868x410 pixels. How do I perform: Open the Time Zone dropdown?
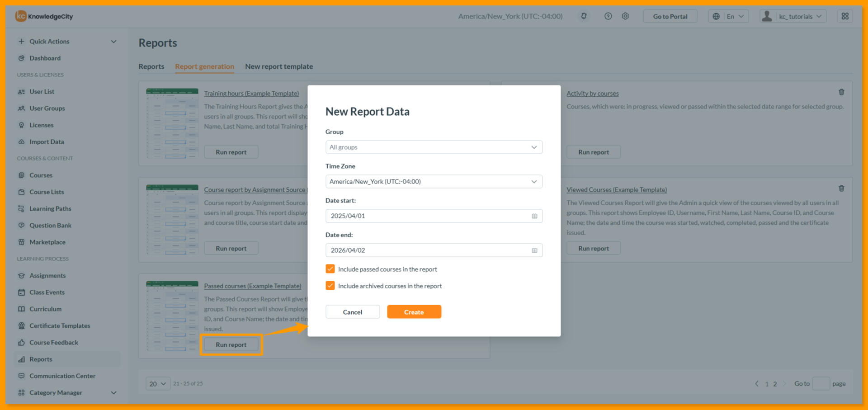pos(434,182)
